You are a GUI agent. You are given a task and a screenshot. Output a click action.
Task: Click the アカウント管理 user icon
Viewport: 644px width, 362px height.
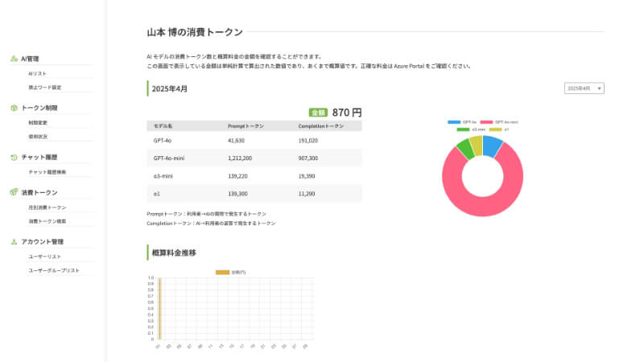point(14,242)
